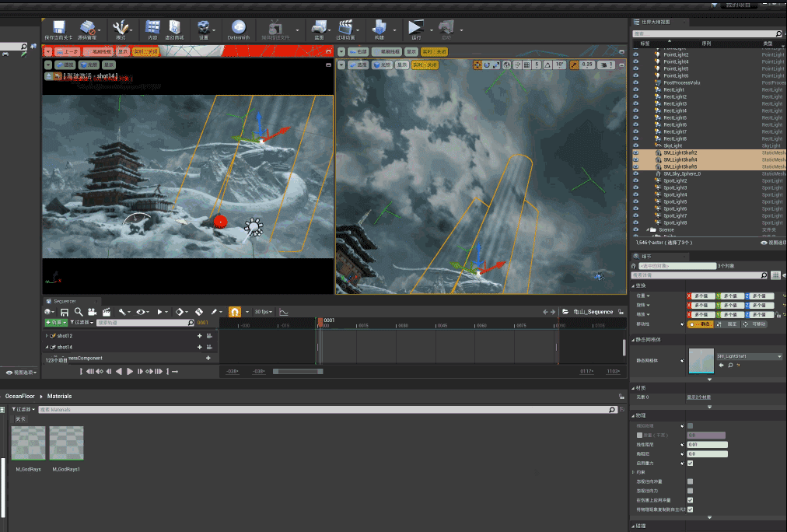This screenshot has height=532, width=787.
Task: Open Sequencer playback options arrow icon
Action: click(x=160, y=312)
